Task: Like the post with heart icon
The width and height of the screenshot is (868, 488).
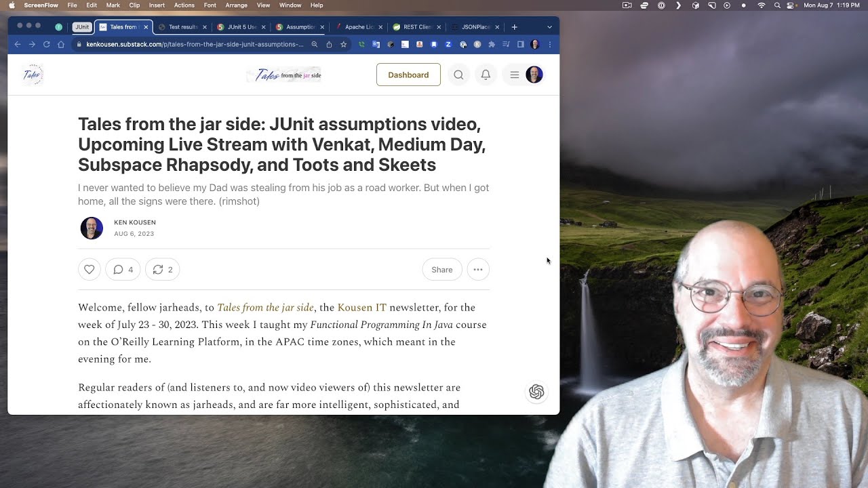Action: [x=90, y=270]
